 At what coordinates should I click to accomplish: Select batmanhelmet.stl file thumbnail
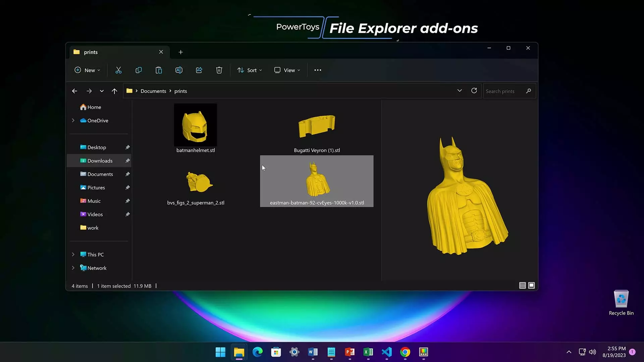tap(196, 125)
